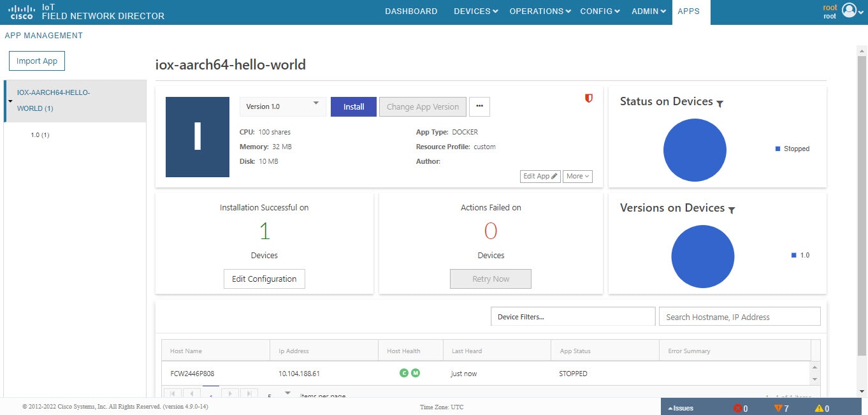Expand the More dropdown on app card
This screenshot has width=868, height=415.
click(577, 176)
